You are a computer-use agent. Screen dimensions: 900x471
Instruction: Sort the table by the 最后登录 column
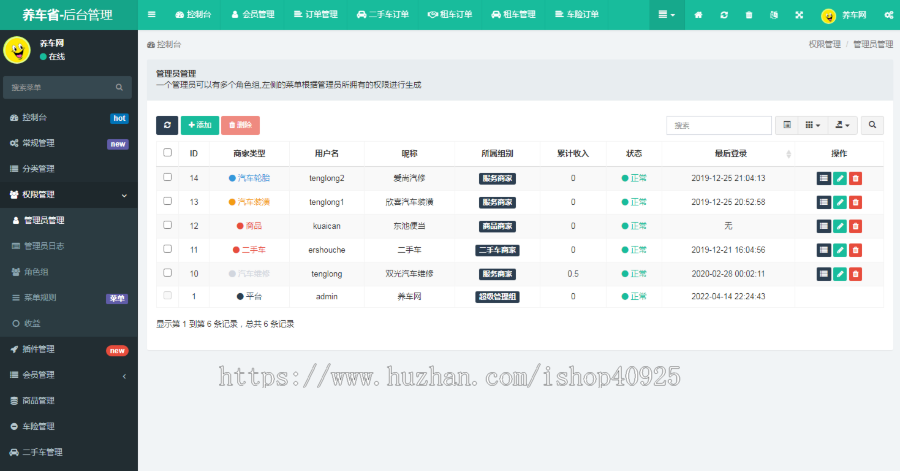[x=728, y=154]
